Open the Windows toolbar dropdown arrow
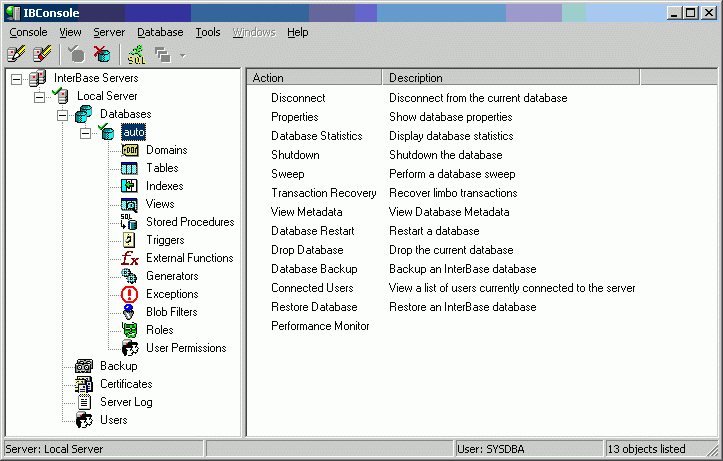The image size is (723, 461). (x=183, y=55)
